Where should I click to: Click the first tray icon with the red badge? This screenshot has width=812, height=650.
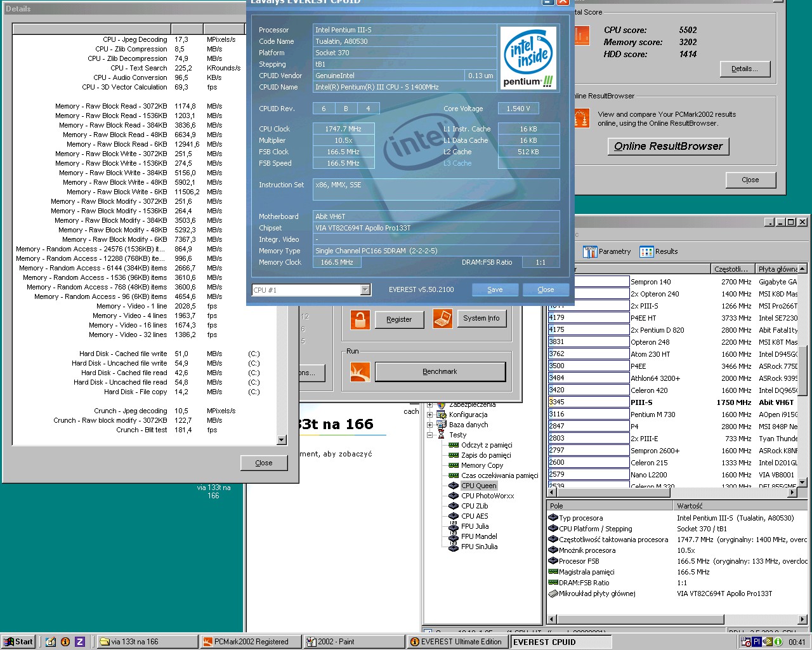pos(747,642)
